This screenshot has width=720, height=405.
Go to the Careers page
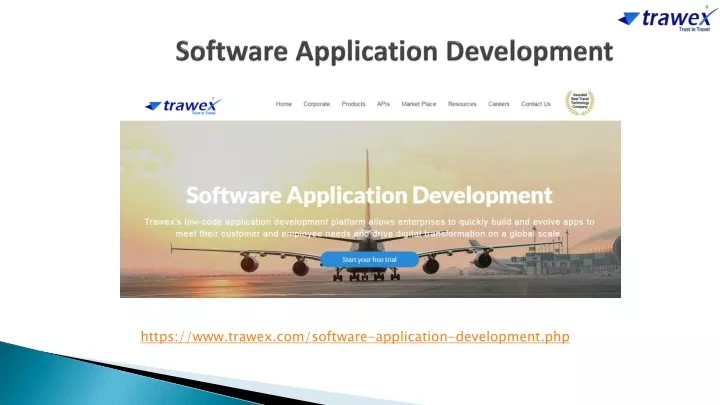pyautogui.click(x=499, y=104)
